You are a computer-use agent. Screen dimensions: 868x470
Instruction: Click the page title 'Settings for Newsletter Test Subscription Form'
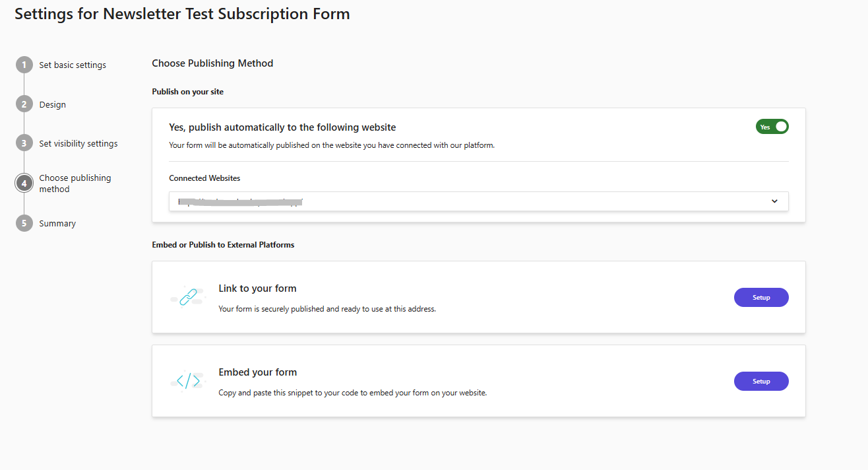[x=182, y=14]
